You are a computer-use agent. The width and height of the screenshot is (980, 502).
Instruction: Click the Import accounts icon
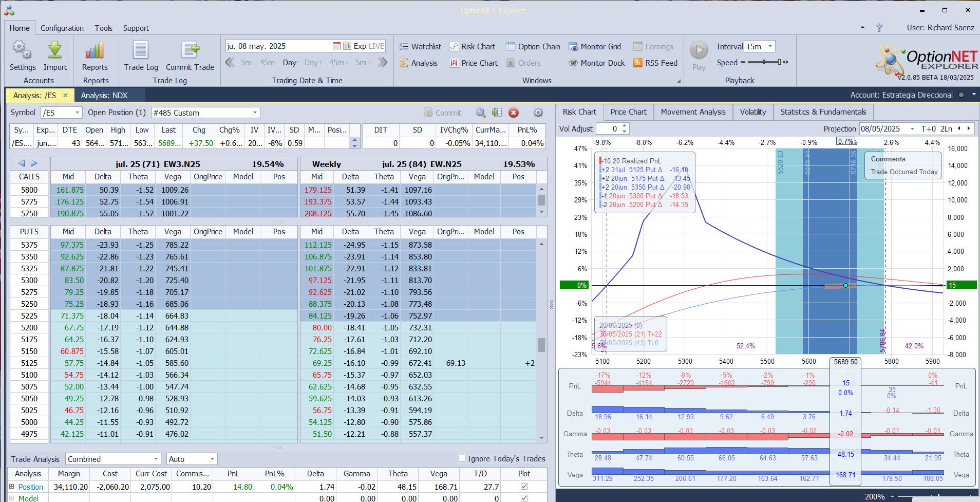[55, 50]
